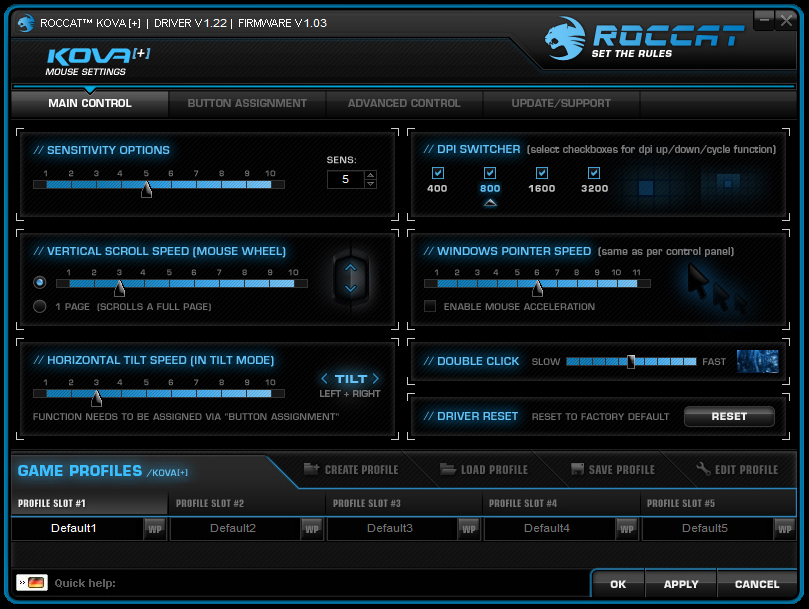
Task: Decrease sensitivity with the down stepper arrow
Action: (370, 184)
